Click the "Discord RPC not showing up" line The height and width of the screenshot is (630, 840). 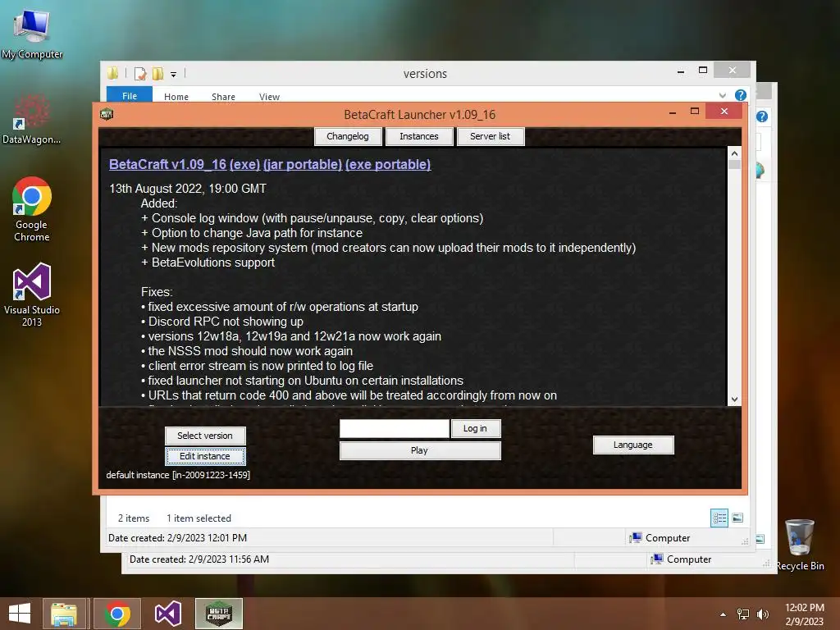222,322
